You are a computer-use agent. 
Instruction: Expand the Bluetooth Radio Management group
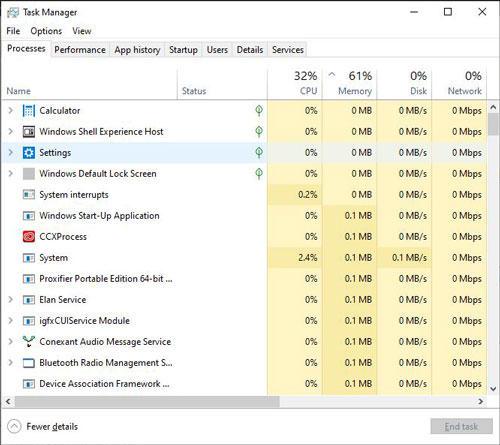(x=11, y=363)
